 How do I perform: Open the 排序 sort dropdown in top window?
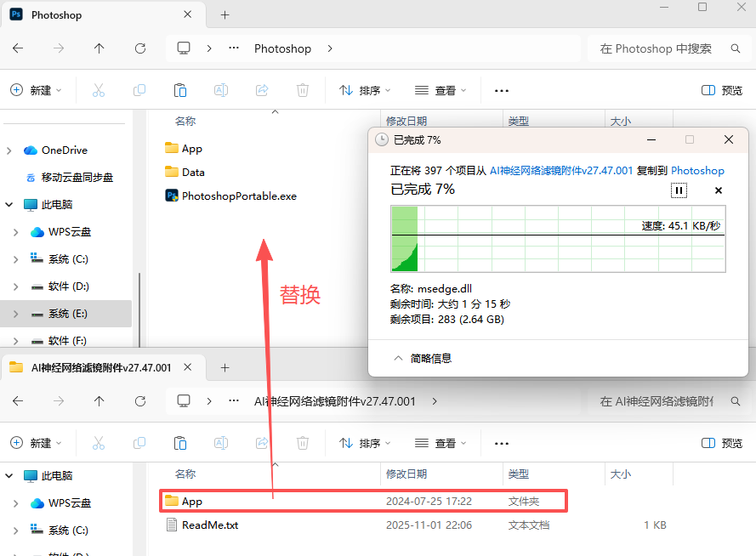[365, 90]
